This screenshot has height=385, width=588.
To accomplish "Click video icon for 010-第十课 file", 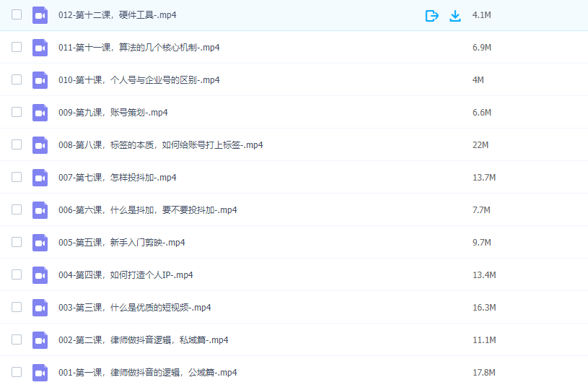I will coord(40,80).
